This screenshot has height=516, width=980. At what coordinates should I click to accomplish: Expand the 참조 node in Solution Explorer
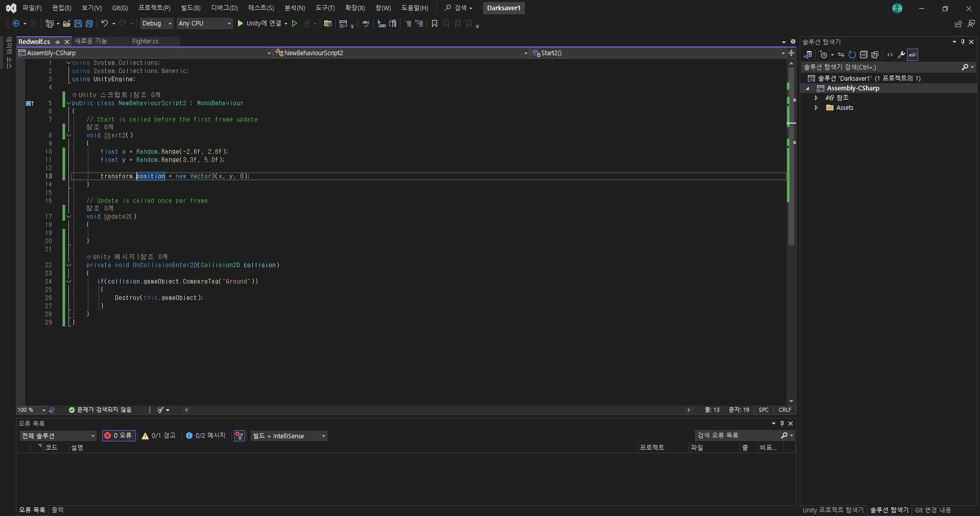(x=816, y=98)
